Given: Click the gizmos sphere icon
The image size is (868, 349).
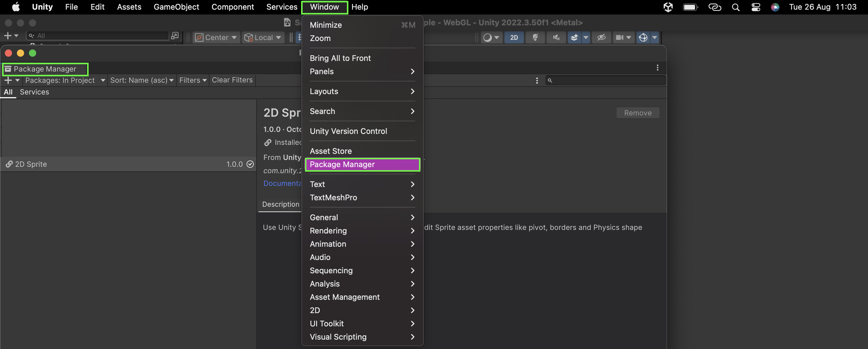Looking at the screenshot, I should click(643, 37).
